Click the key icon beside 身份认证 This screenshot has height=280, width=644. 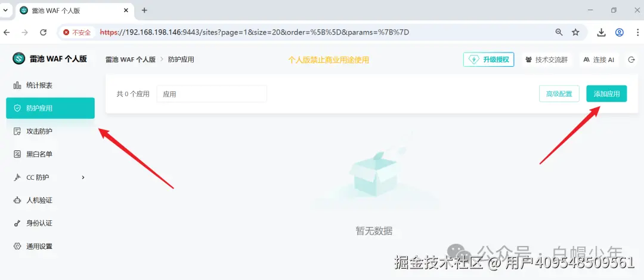(17, 223)
